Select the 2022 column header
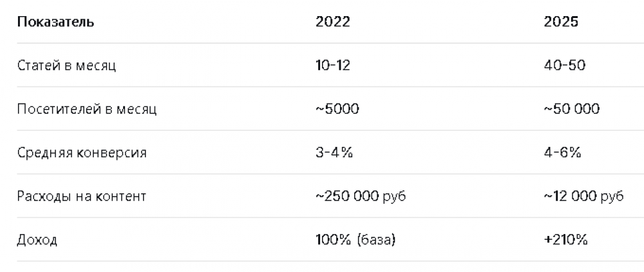The image size is (644, 272). point(333,22)
